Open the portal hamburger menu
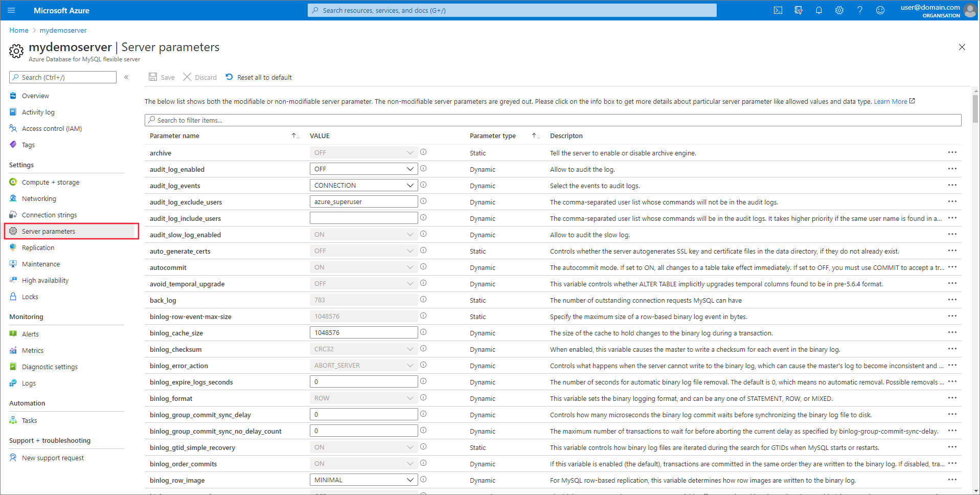Screen dimensions: 980x495 tap(11, 10)
